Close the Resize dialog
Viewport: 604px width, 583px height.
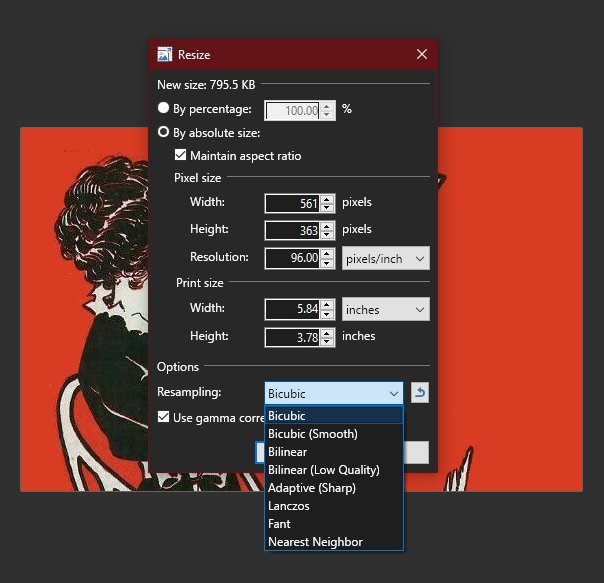click(420, 55)
